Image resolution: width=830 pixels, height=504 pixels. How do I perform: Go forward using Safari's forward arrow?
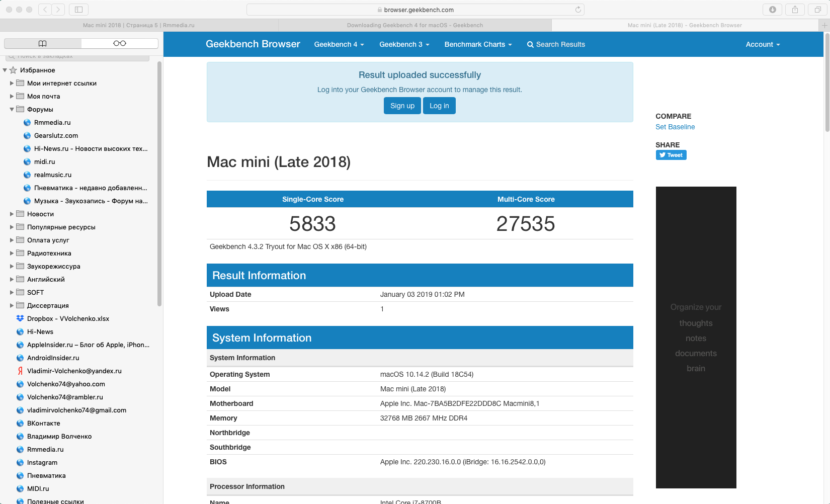pyautogui.click(x=58, y=10)
